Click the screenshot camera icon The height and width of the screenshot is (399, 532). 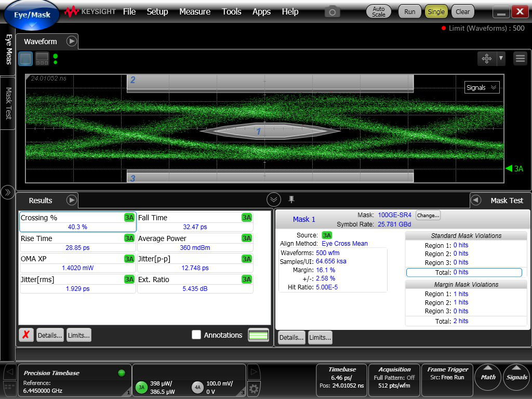click(x=332, y=11)
